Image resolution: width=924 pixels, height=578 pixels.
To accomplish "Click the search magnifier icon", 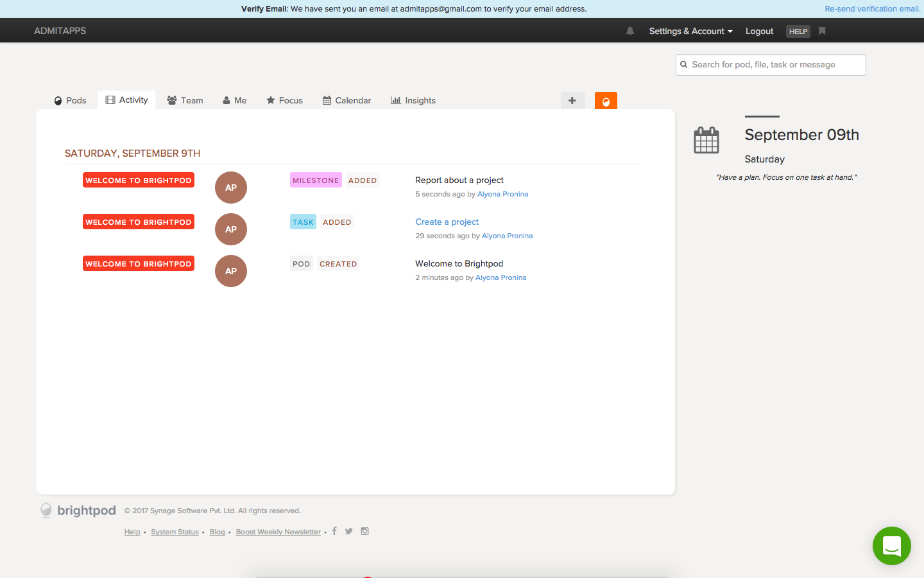I will pyautogui.click(x=684, y=64).
